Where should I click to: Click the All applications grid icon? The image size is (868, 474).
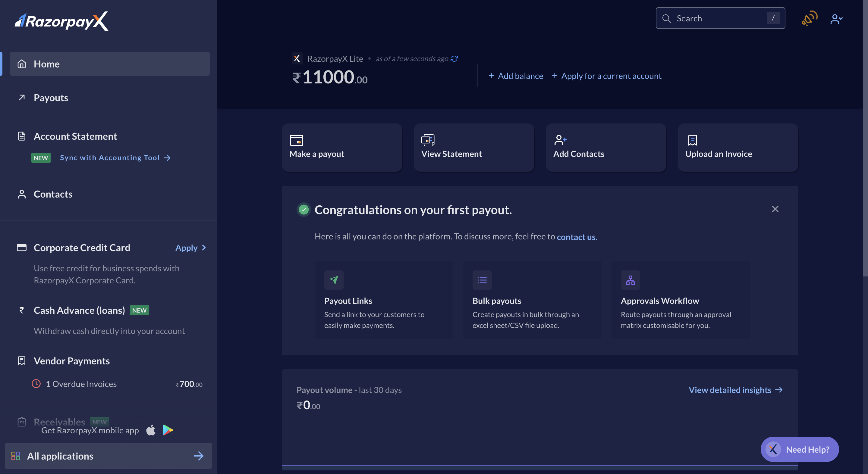pyautogui.click(x=15, y=456)
